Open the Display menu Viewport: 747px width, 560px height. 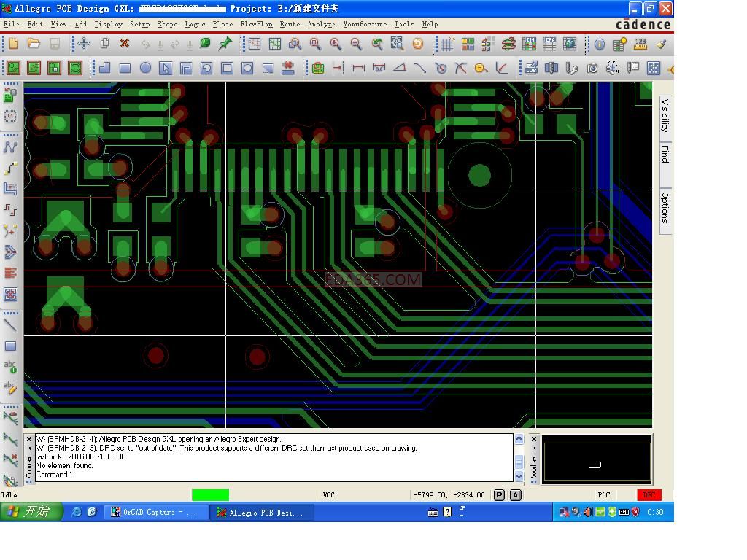point(108,24)
